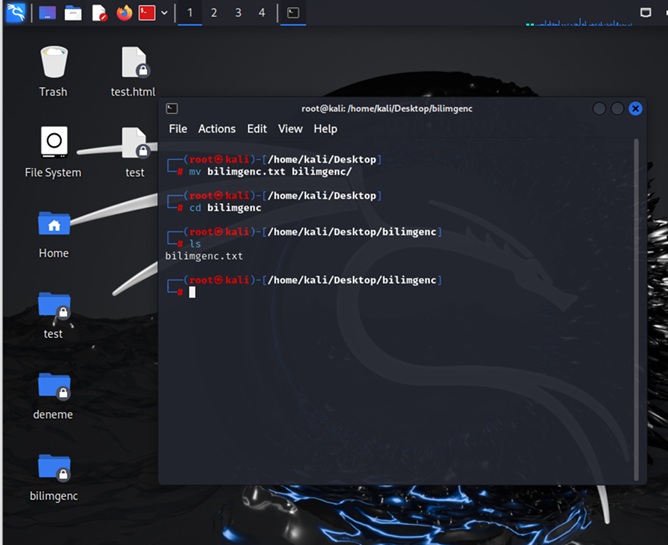Launch the text editor panel icon
Image resolution: width=668 pixels, height=545 pixels.
coord(99,13)
